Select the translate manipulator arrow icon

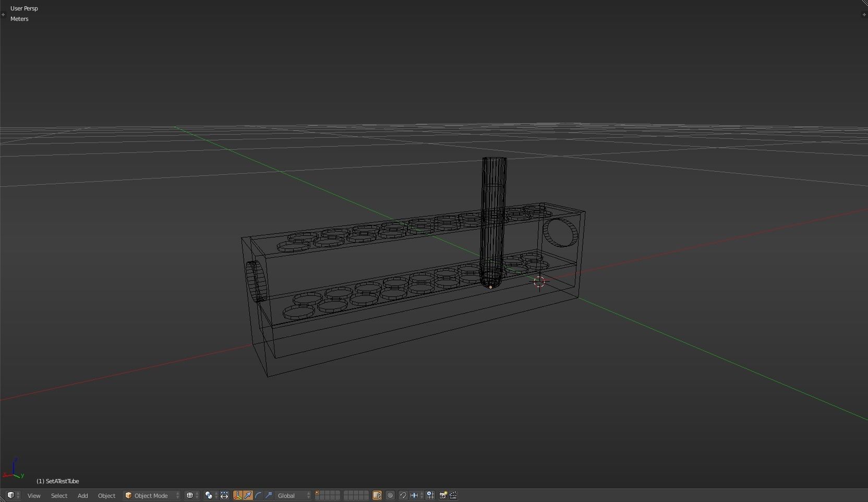point(248,495)
